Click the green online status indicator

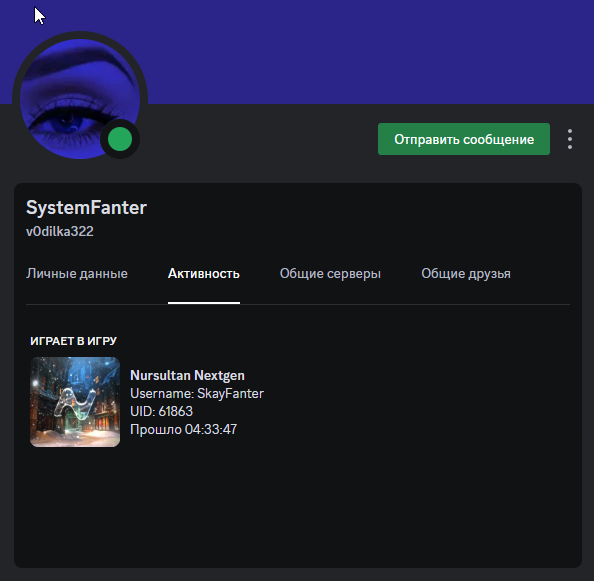[120, 139]
